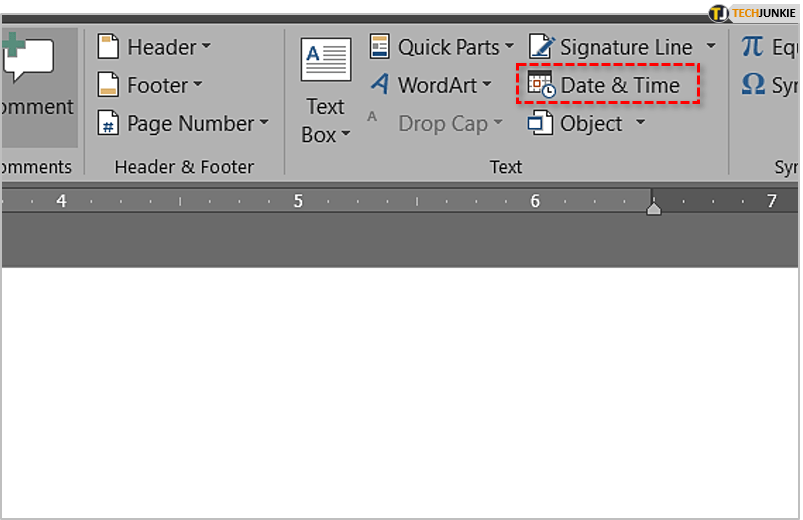Expand the Page Number dropdown arrow
803x520 pixels.
pos(264,124)
